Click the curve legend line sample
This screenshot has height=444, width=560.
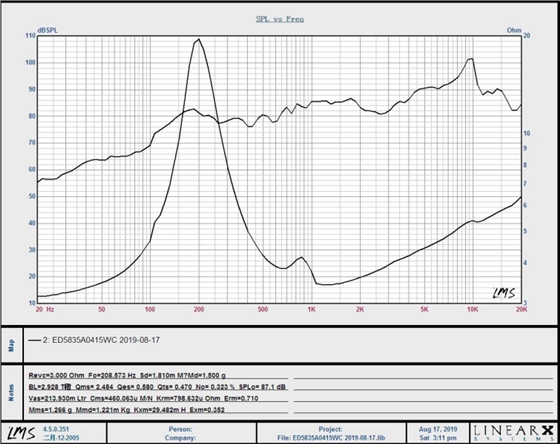pos(35,340)
